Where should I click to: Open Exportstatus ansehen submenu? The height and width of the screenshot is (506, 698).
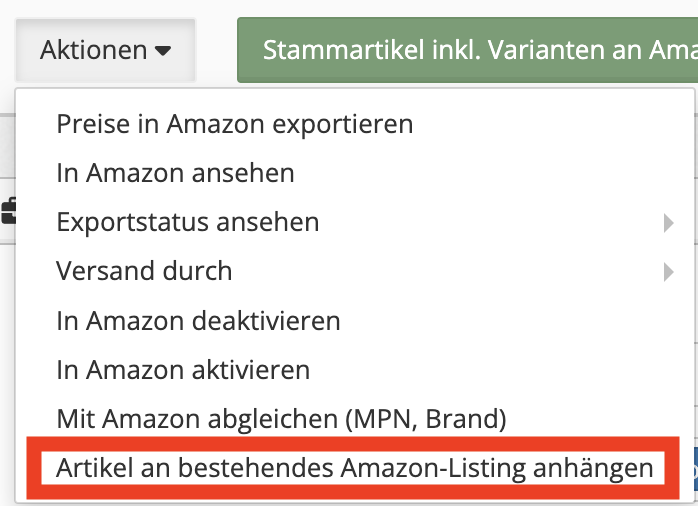355,222
